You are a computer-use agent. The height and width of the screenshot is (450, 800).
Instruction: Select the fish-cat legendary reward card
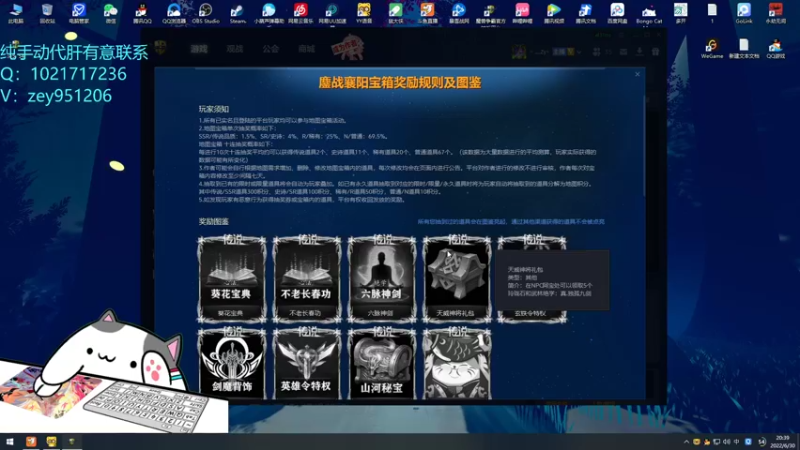457,364
